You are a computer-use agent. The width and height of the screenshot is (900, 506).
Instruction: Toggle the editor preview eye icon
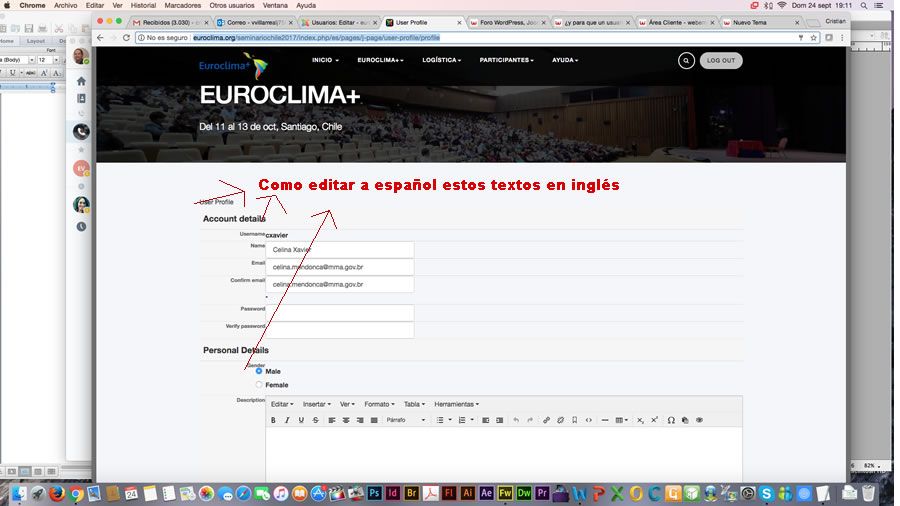(x=699, y=420)
